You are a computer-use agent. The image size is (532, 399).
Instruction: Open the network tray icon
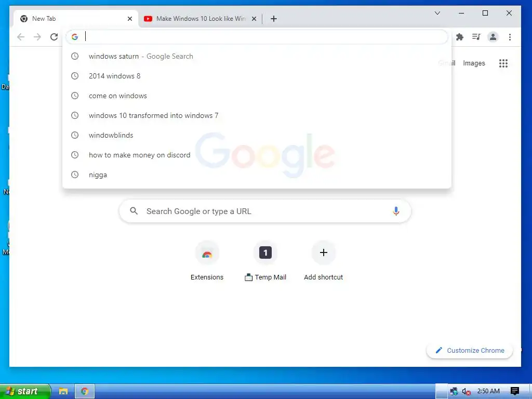click(454, 392)
